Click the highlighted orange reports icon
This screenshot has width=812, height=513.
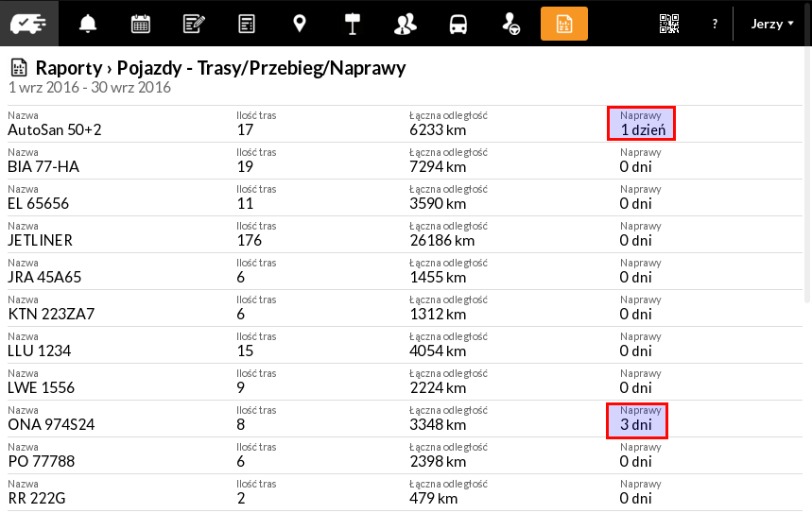click(x=564, y=24)
